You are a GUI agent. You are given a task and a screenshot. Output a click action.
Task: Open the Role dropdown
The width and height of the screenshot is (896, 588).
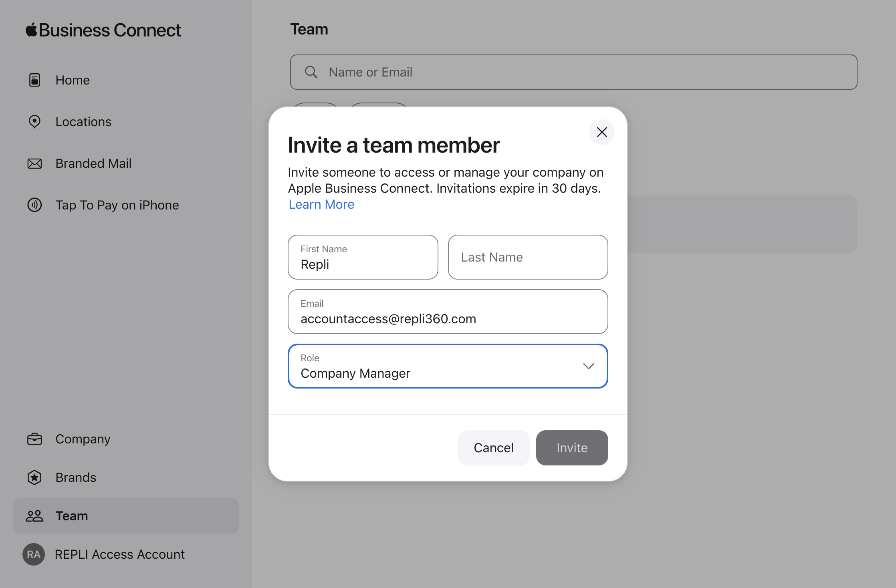(x=448, y=366)
